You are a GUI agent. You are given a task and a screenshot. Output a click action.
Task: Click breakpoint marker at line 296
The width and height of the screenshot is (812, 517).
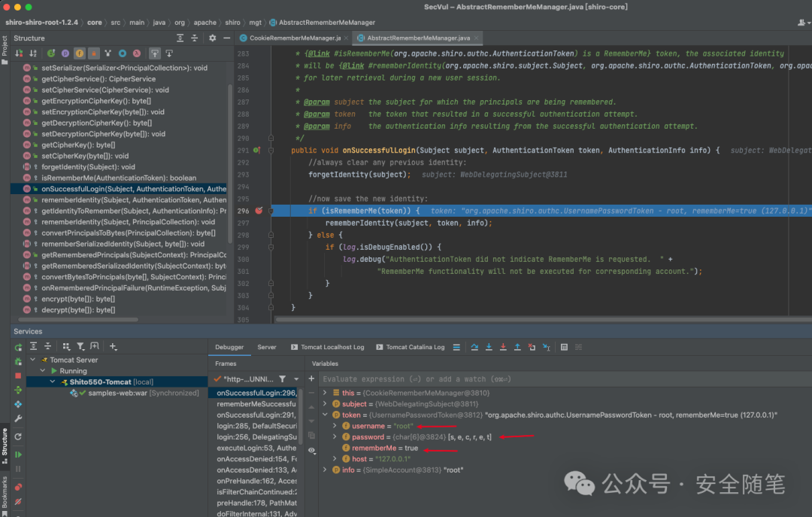259,211
